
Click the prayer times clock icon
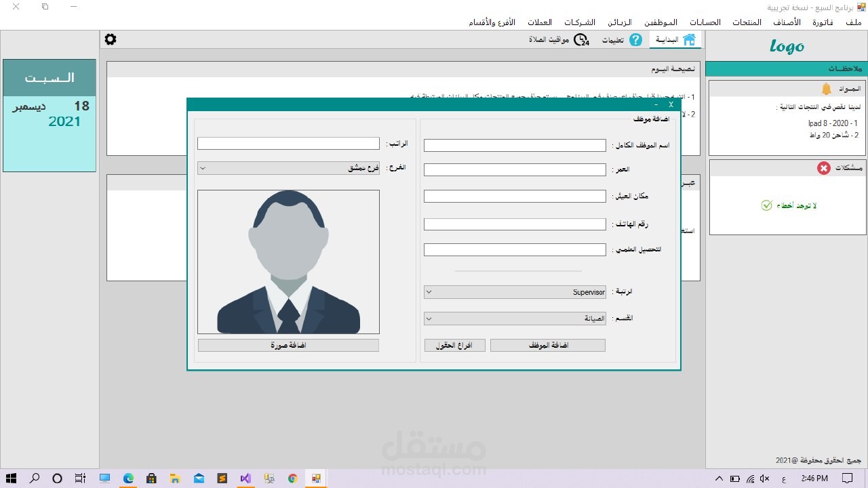580,40
